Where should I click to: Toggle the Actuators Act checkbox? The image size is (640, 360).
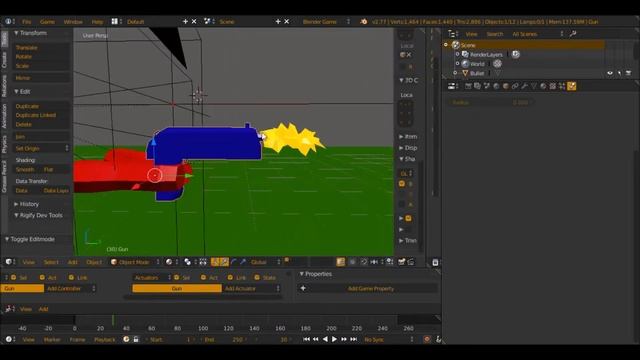pos(203,278)
